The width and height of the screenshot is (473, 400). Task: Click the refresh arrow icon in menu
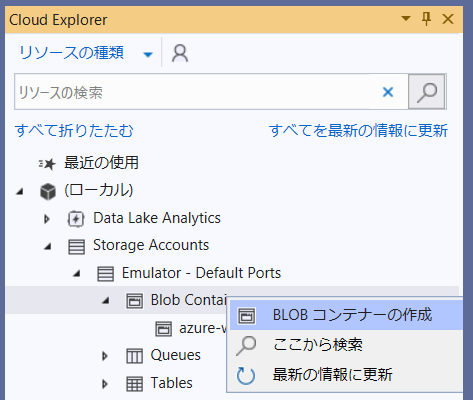[x=246, y=375]
